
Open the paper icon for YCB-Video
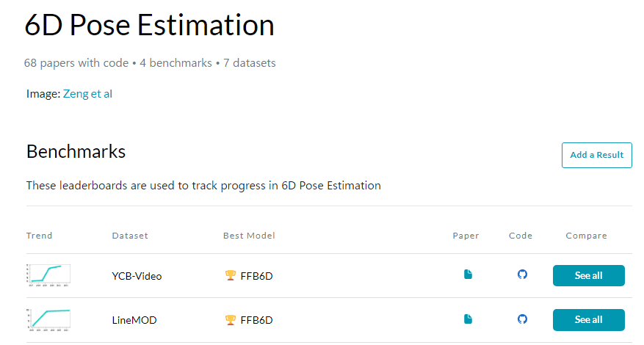[x=468, y=275]
